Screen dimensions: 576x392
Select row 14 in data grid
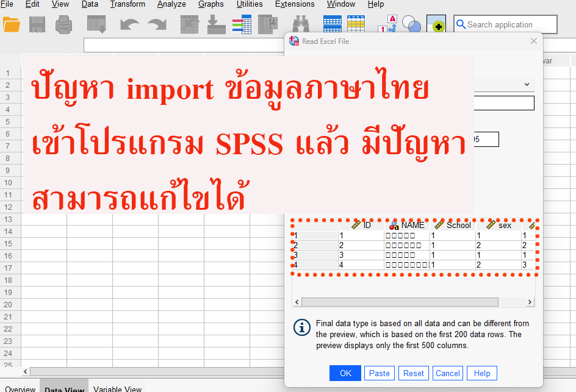coord(8,231)
